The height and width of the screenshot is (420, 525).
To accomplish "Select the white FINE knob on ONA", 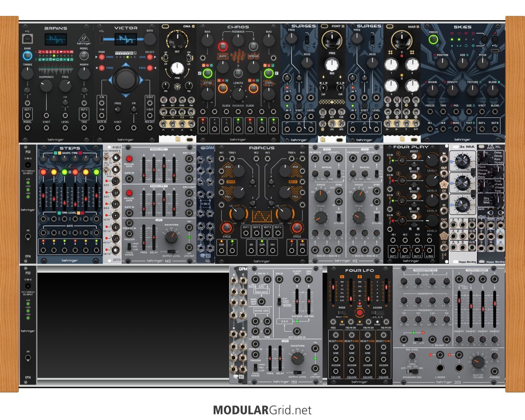I will pyautogui.click(x=177, y=68).
